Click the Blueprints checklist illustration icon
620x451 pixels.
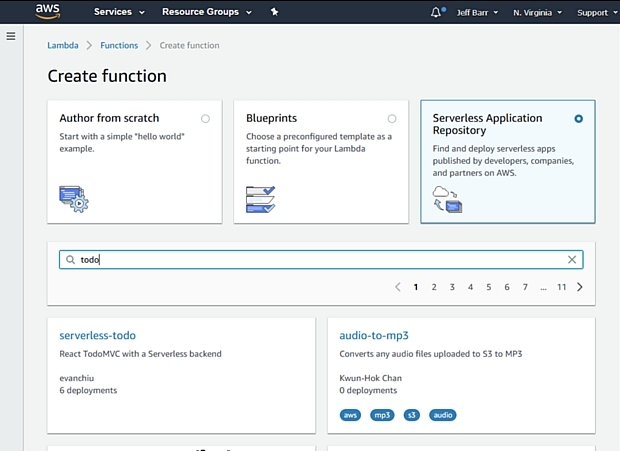(x=260, y=199)
